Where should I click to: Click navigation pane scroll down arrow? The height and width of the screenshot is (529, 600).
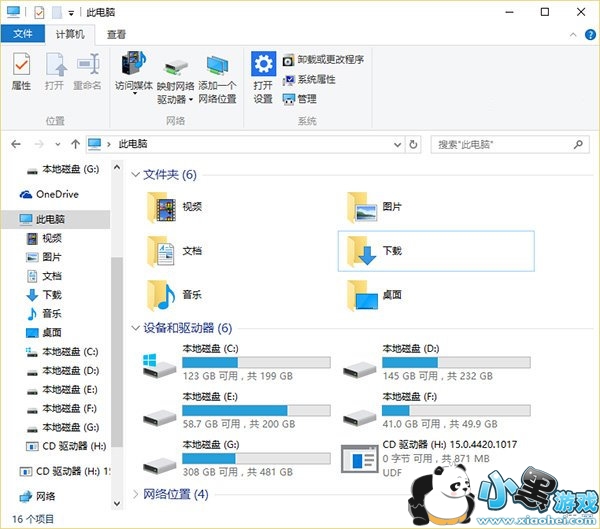117,503
